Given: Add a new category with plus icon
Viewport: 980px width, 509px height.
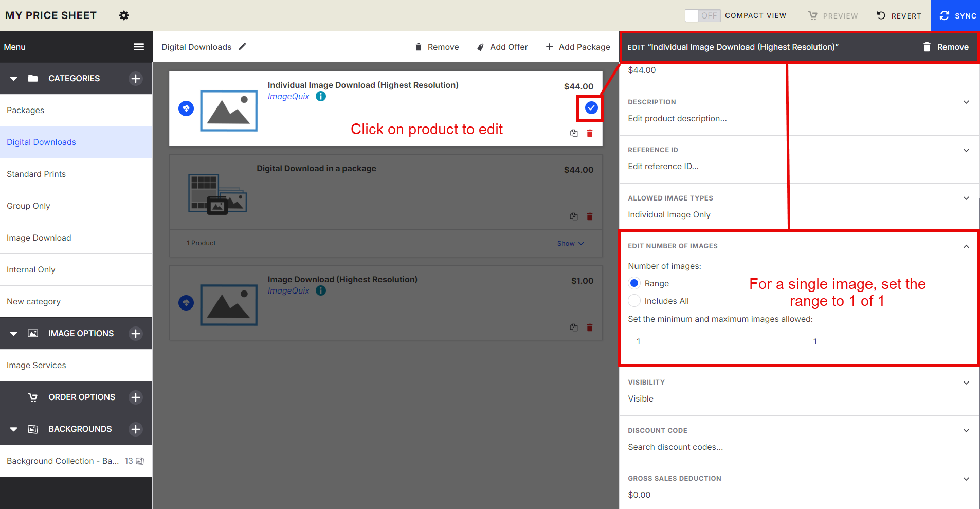Looking at the screenshot, I should [136, 79].
